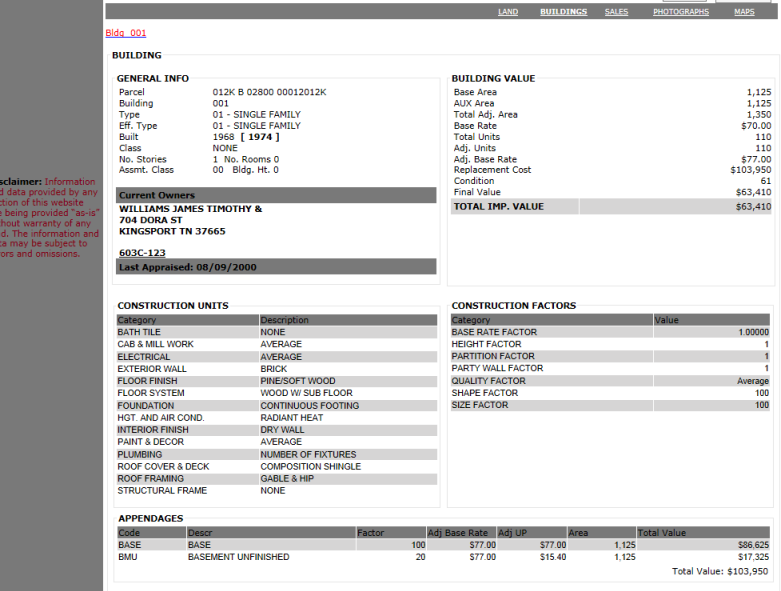Click the Replacement Cost value $103,950

[x=751, y=170]
